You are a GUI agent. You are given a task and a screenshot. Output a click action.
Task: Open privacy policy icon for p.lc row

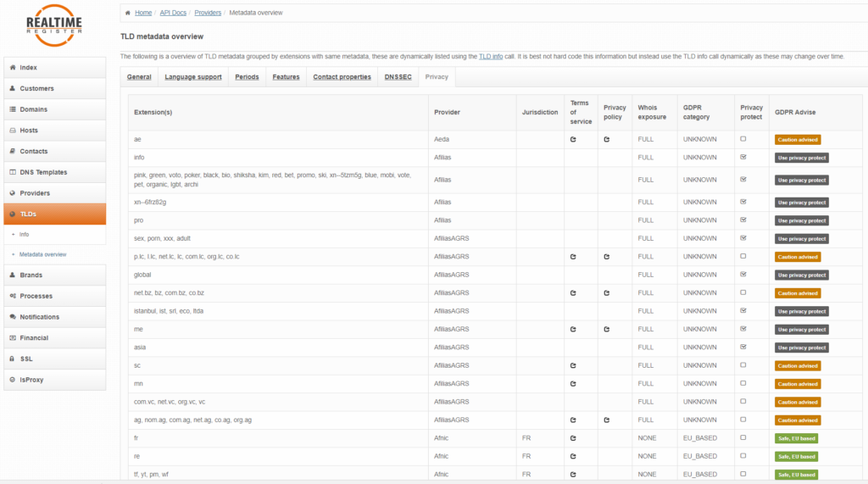click(607, 257)
